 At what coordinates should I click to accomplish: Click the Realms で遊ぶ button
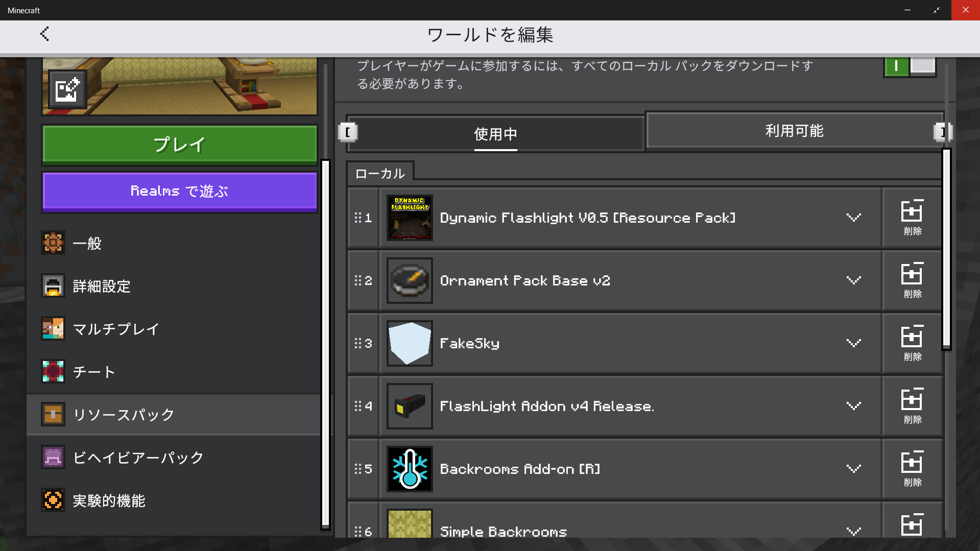[x=180, y=191]
